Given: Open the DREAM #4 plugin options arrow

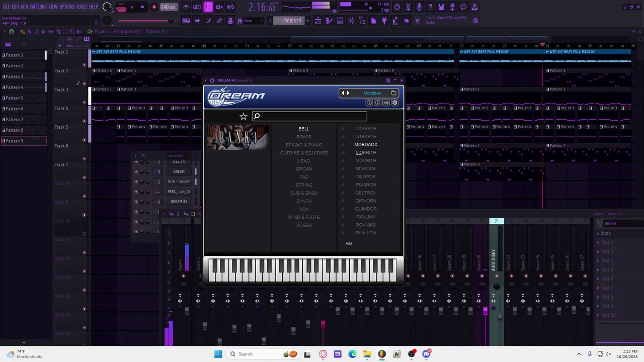Looking at the screenshot, I should (205, 80).
